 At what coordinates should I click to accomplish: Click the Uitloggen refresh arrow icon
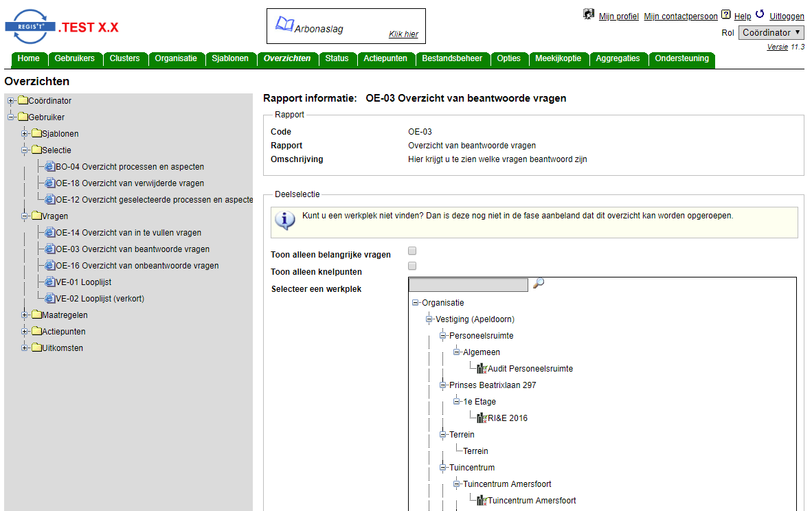tap(760, 14)
